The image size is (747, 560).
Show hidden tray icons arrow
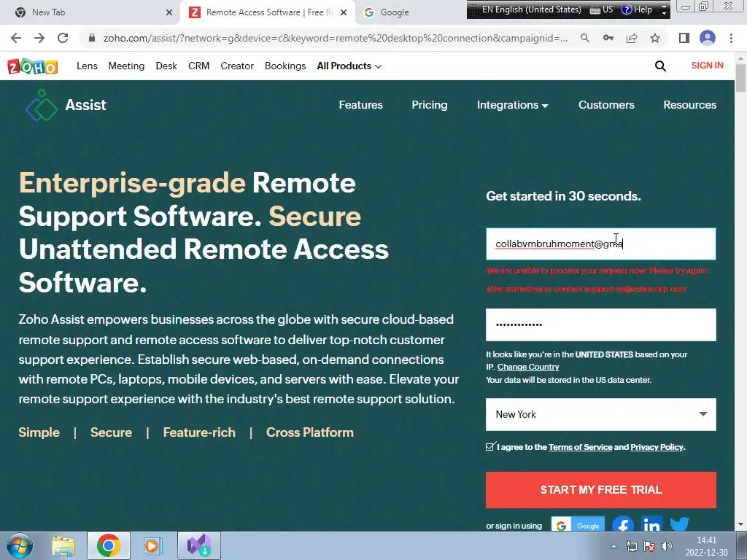coord(614,546)
